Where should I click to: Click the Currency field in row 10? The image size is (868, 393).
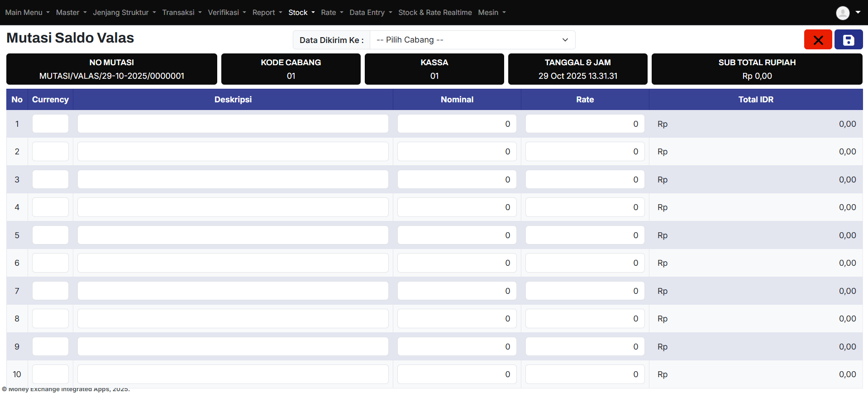tap(50, 374)
